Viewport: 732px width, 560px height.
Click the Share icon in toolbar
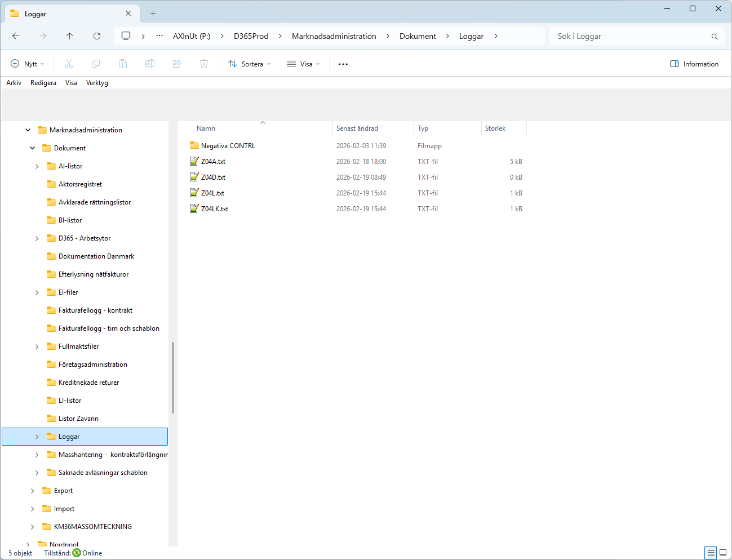tap(177, 64)
